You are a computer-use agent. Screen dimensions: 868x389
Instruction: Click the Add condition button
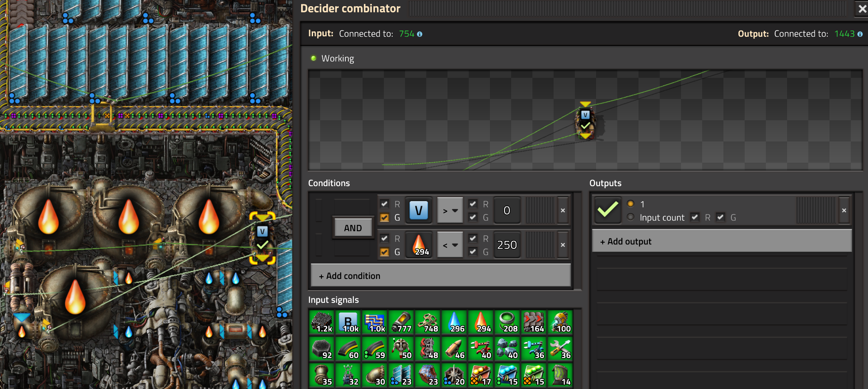(x=440, y=276)
